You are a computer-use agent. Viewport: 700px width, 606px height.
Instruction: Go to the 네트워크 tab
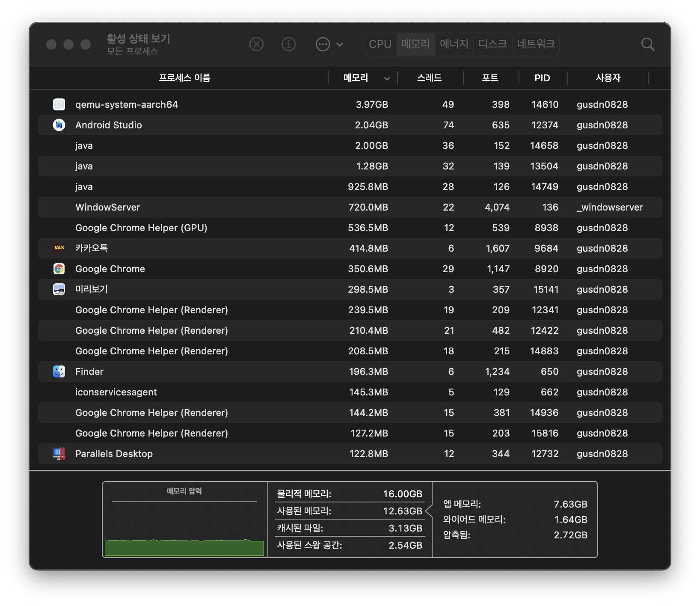pyautogui.click(x=536, y=44)
